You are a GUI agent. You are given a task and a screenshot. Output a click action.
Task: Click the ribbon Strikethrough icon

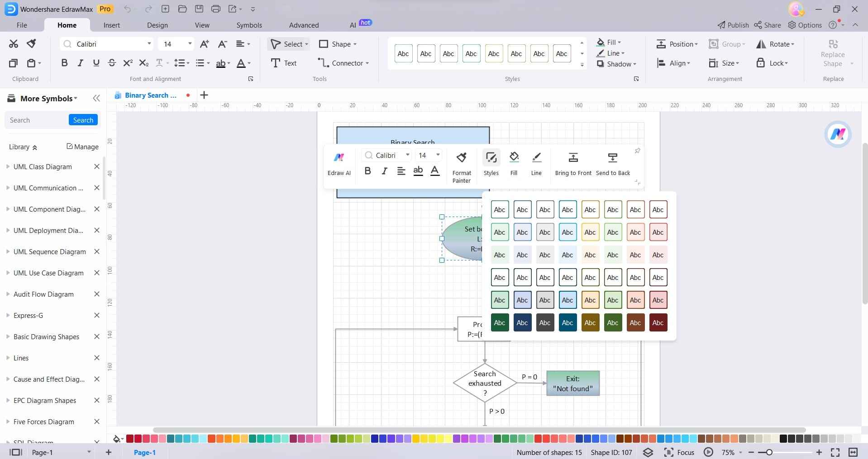[x=112, y=63]
